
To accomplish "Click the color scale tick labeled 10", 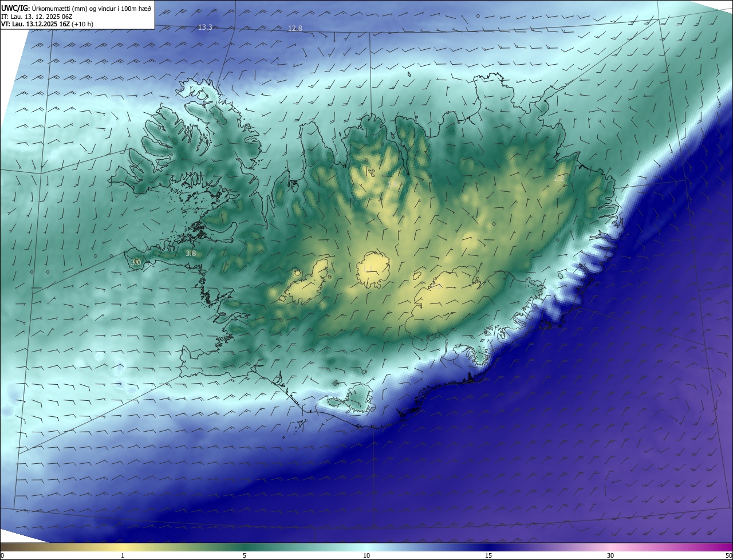I will pos(366,555).
